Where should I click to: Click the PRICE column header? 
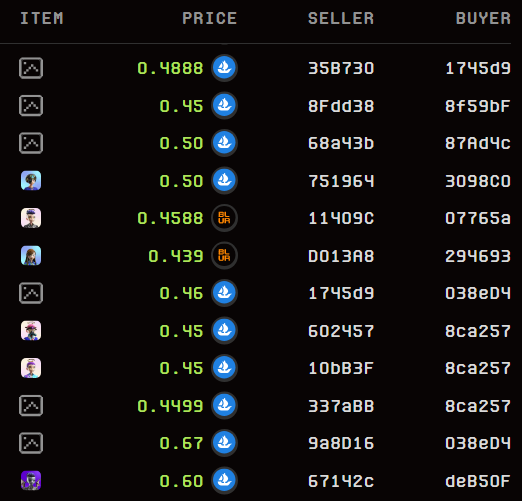[209, 18]
